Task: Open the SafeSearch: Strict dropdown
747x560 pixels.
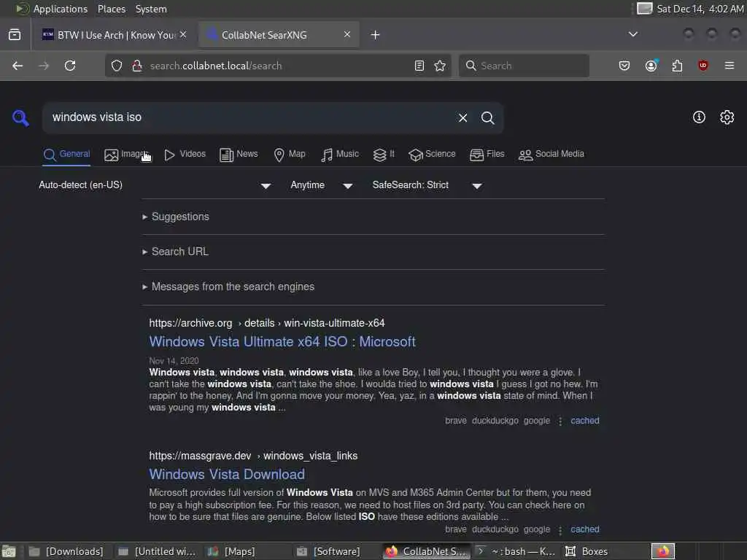Action: pyautogui.click(x=427, y=185)
